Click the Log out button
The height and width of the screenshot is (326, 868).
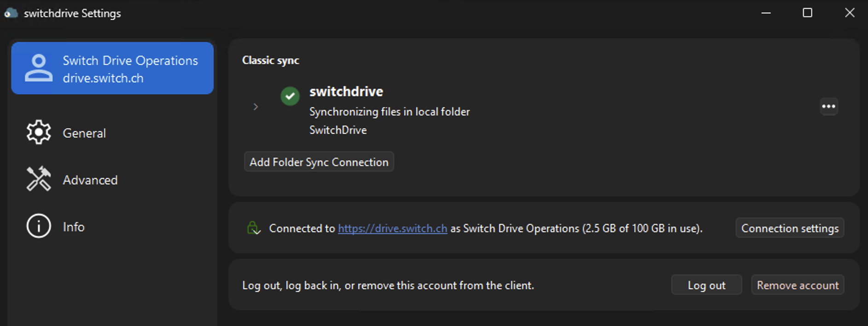706,285
